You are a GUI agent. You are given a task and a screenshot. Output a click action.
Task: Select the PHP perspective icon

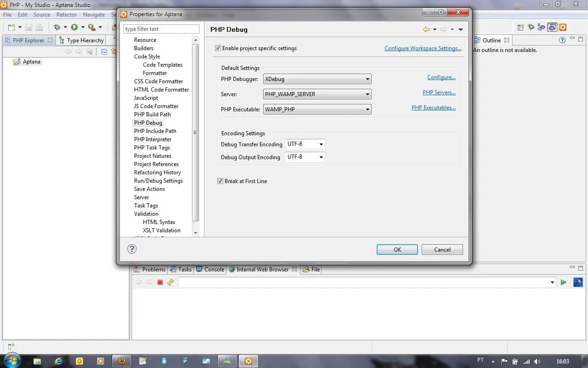pyautogui.click(x=552, y=28)
